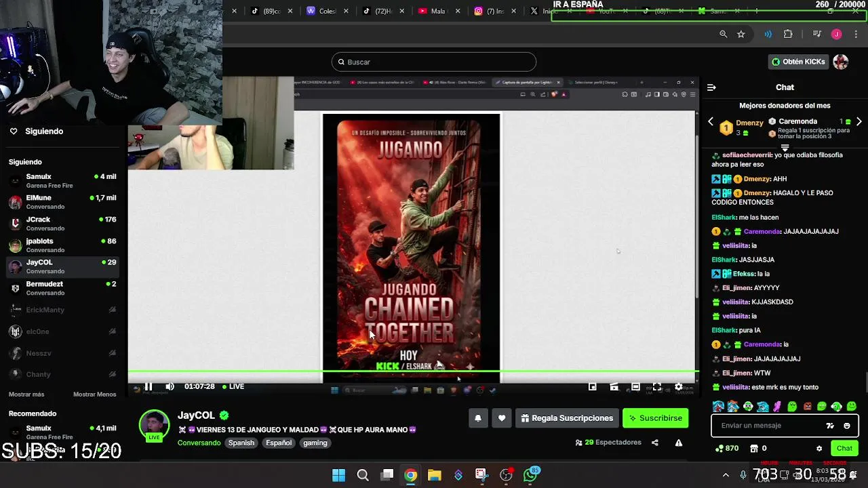Open the Windows Start menu
The image size is (868, 488).
pos(338,475)
